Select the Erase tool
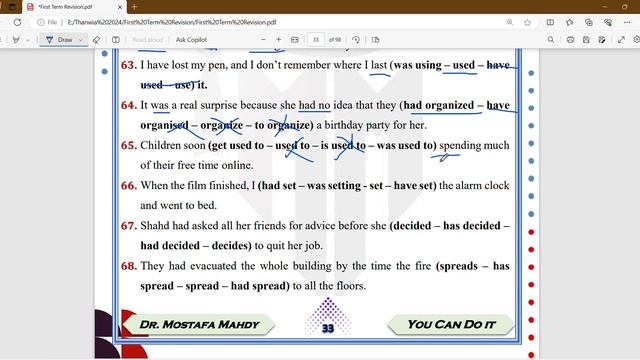The height and width of the screenshot is (360, 640). [96, 40]
